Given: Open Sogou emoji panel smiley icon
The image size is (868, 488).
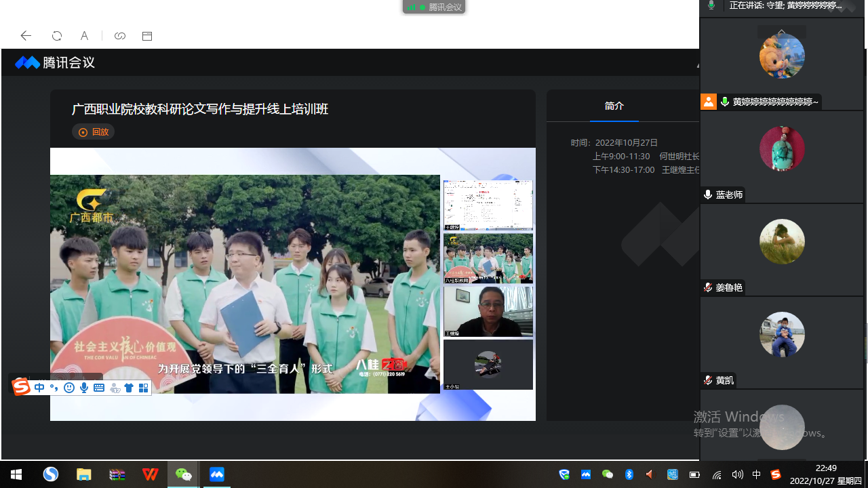Looking at the screenshot, I should 69,388.
